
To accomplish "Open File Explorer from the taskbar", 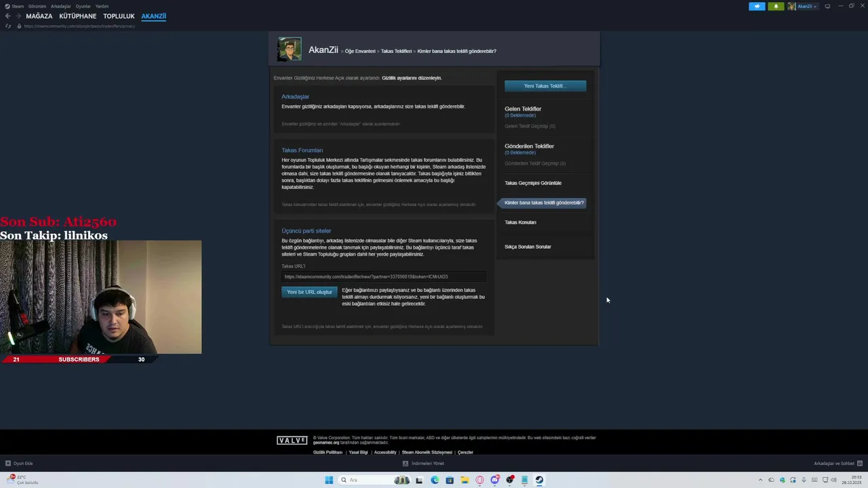I will coord(465,480).
